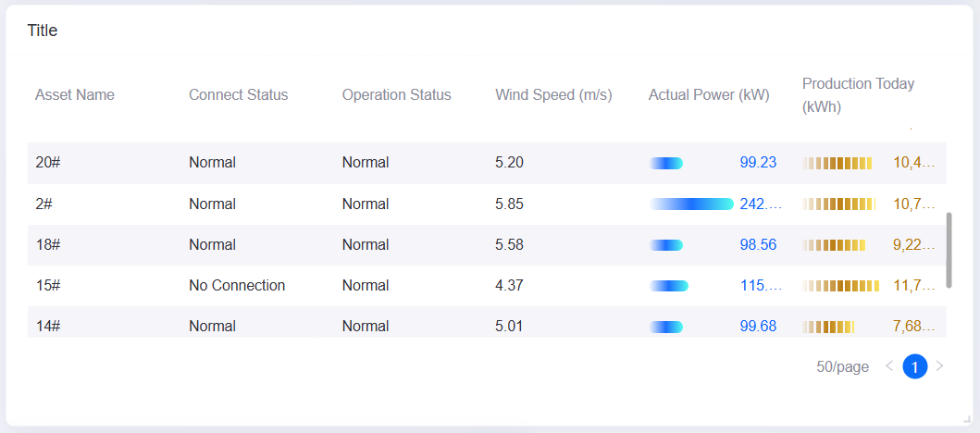Click the blue power bar for 14#
Image resolution: width=980 pixels, height=433 pixels.
(x=666, y=327)
